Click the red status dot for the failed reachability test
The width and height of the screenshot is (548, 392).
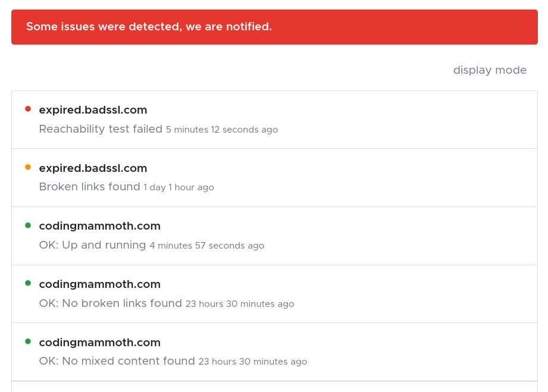pyautogui.click(x=28, y=109)
